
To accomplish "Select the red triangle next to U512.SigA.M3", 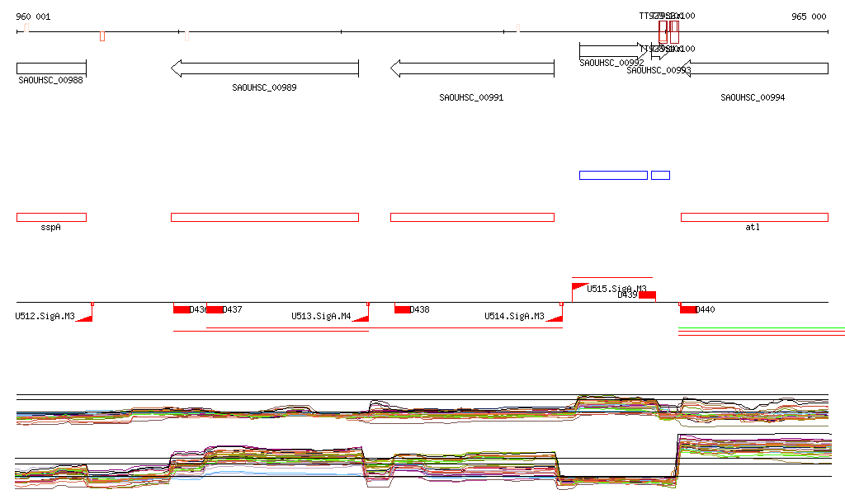I will [x=85, y=318].
